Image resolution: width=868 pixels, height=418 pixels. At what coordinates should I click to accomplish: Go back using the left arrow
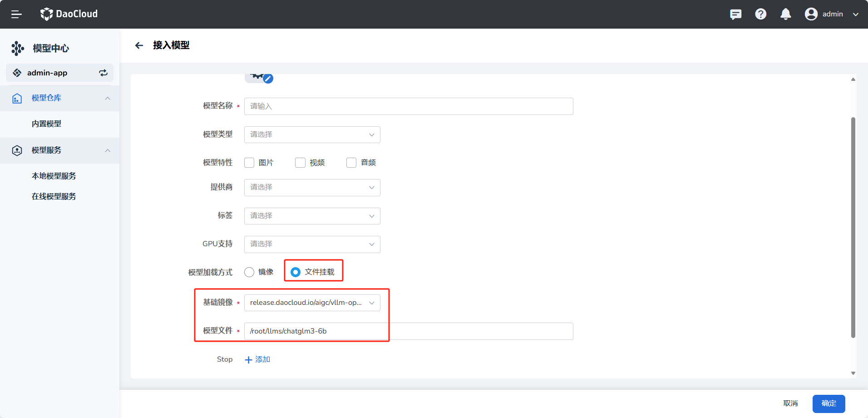pos(139,45)
